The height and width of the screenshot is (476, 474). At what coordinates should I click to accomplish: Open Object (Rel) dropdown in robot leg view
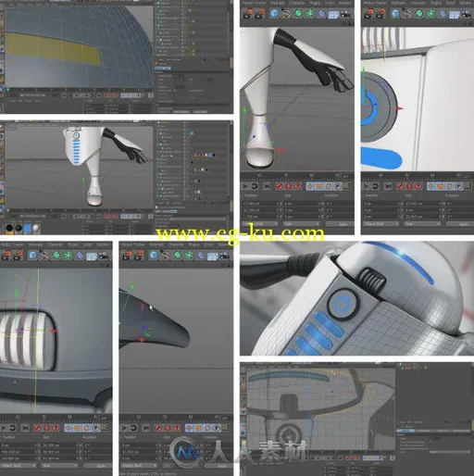click(259, 223)
